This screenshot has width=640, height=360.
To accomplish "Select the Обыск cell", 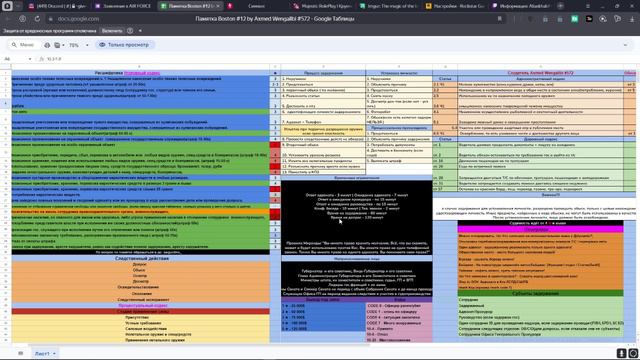I will [141, 270].
